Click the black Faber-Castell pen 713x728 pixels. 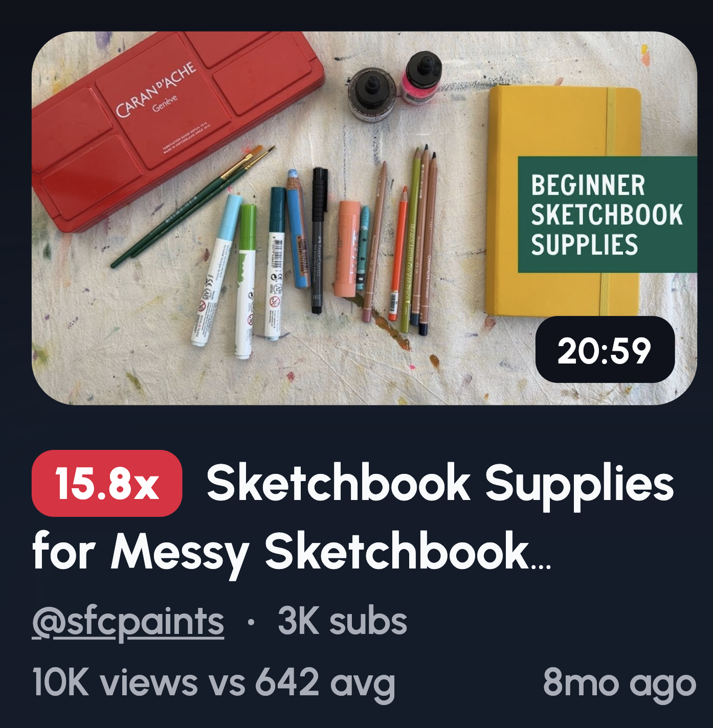click(318, 240)
